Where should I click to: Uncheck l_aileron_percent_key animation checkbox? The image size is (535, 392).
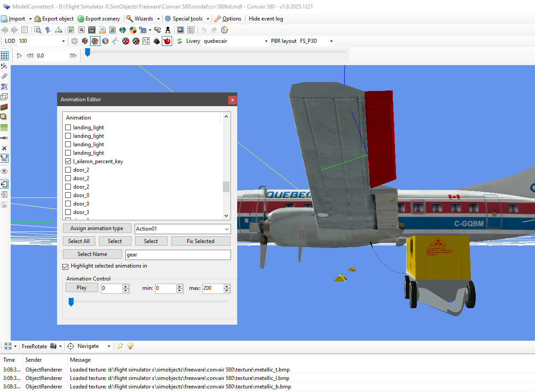(68, 161)
